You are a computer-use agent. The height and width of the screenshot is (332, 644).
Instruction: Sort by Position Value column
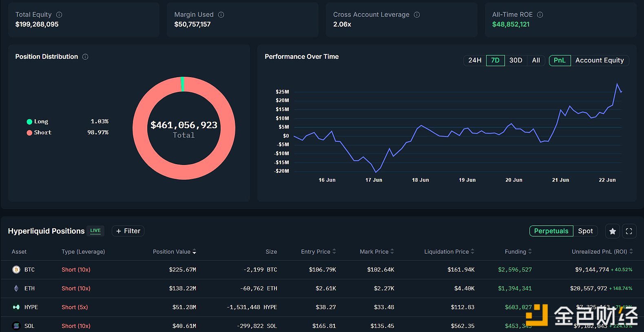point(174,252)
